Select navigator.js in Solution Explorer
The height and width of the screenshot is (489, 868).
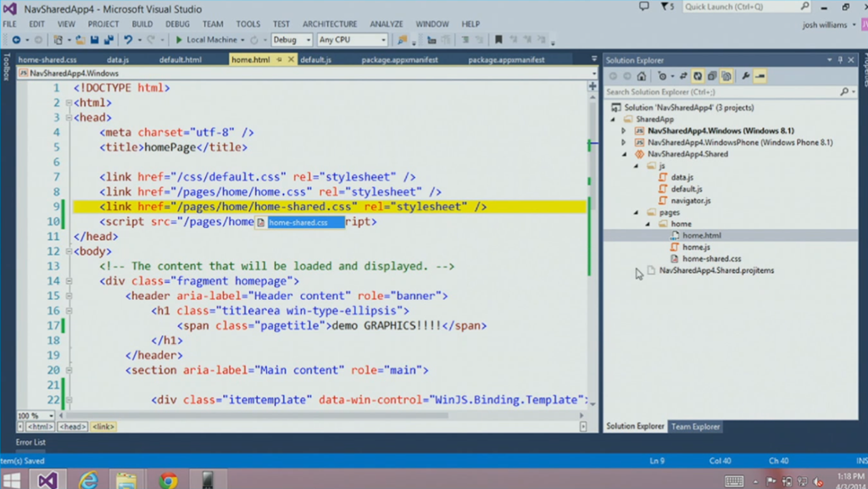click(690, 201)
